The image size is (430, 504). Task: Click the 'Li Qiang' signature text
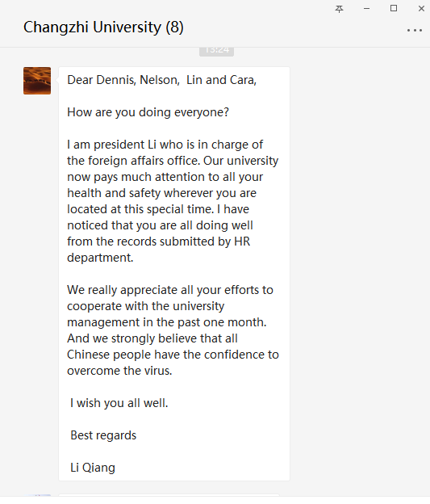pyautogui.click(x=93, y=468)
